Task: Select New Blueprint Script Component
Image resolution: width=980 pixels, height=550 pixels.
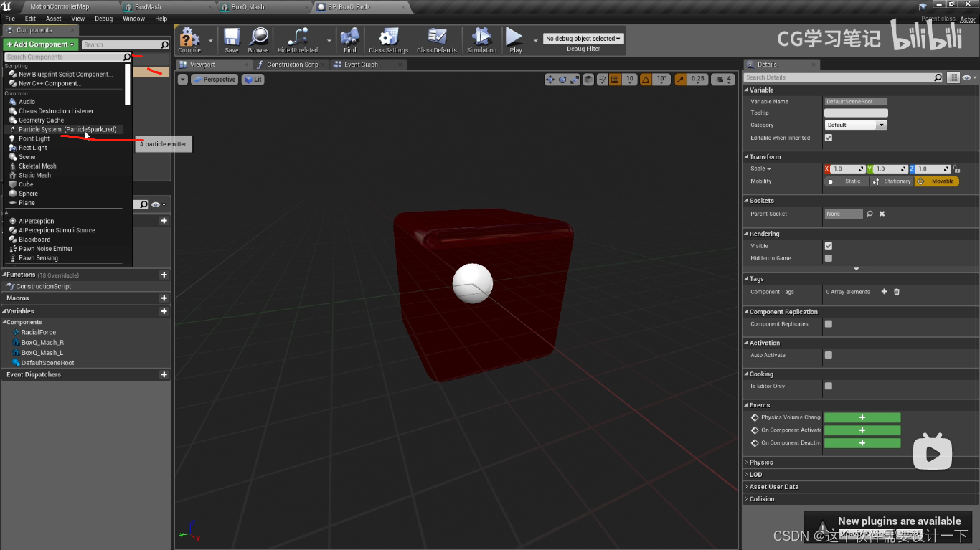Action: coord(66,75)
